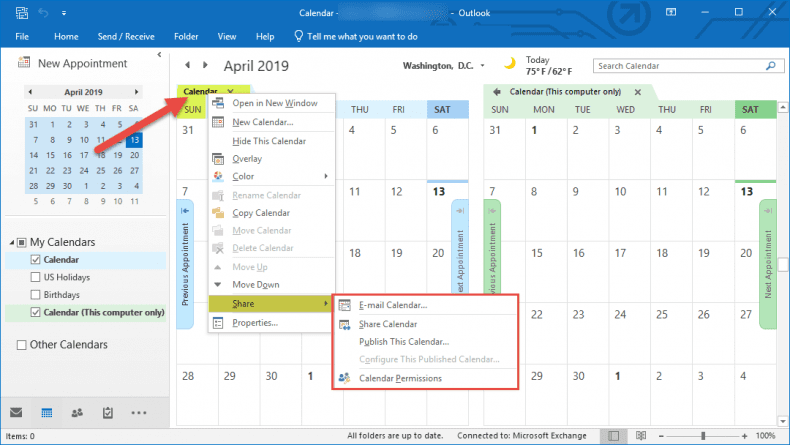The width and height of the screenshot is (790, 445).
Task: Click the Calendar view icon in navigation bar
Action: pyautogui.click(x=47, y=412)
